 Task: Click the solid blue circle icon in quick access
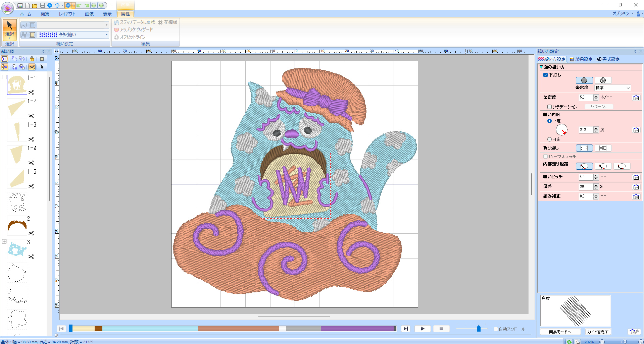pyautogui.click(x=50, y=5)
